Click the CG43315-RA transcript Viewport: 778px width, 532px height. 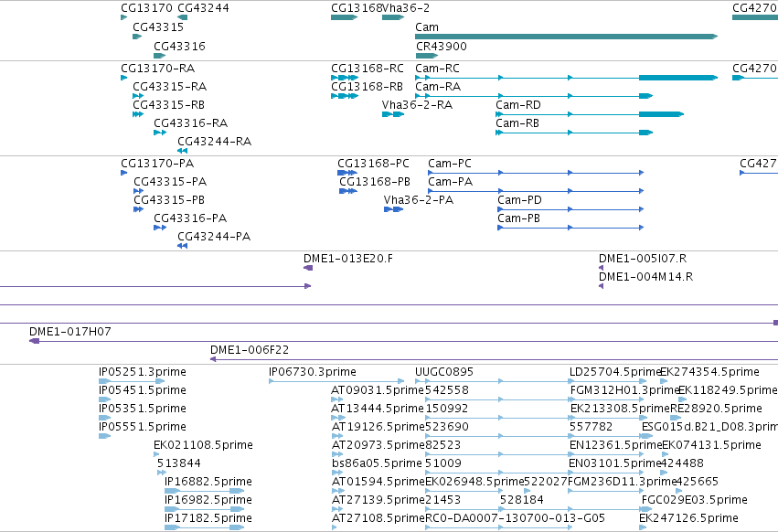pos(138,96)
